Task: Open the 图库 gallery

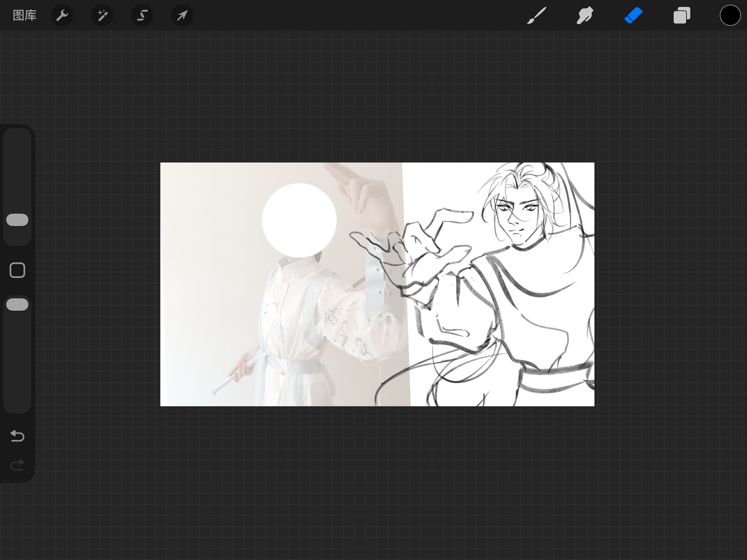Action: tap(25, 15)
